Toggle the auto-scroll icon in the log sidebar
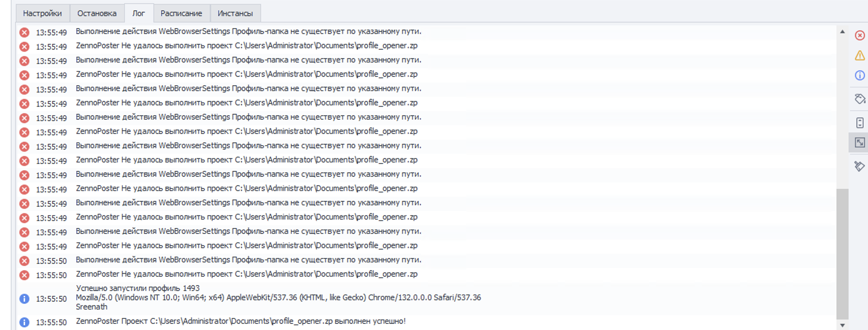The width and height of the screenshot is (868, 330). coord(859,122)
